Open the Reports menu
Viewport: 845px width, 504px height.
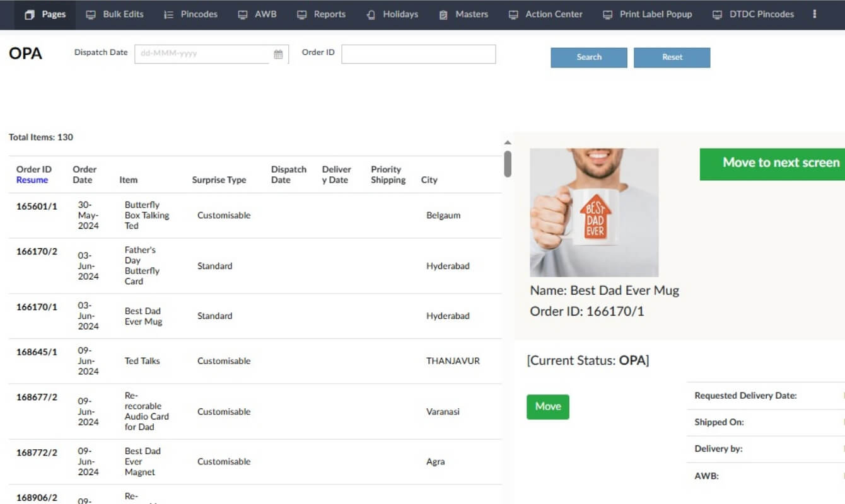[322, 14]
